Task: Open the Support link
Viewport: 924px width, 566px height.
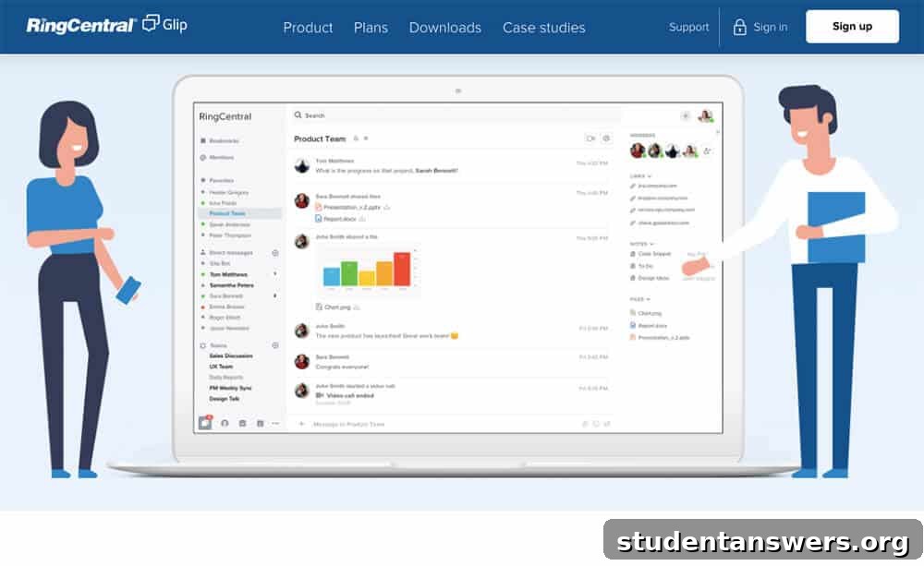Action: click(x=689, y=27)
